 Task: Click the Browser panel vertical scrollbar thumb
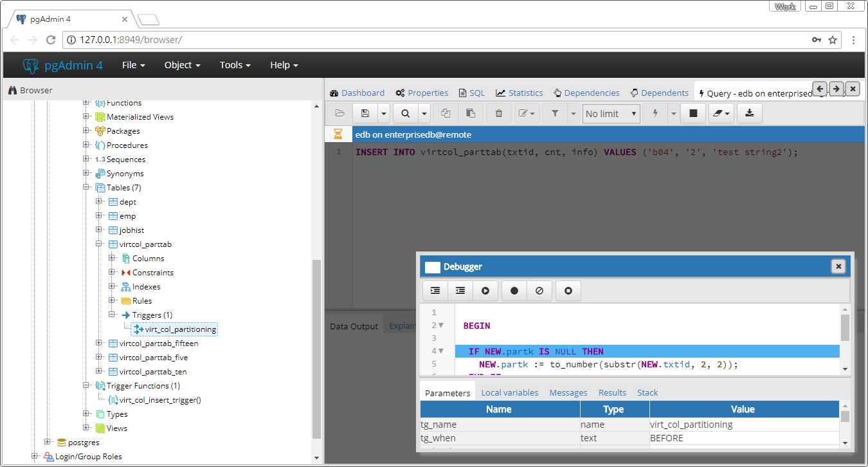[x=316, y=349]
